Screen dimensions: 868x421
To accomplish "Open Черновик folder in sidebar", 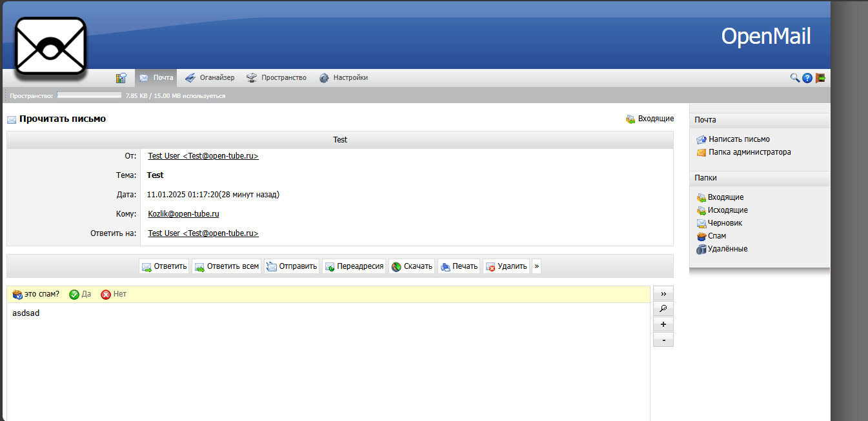I will [720, 223].
